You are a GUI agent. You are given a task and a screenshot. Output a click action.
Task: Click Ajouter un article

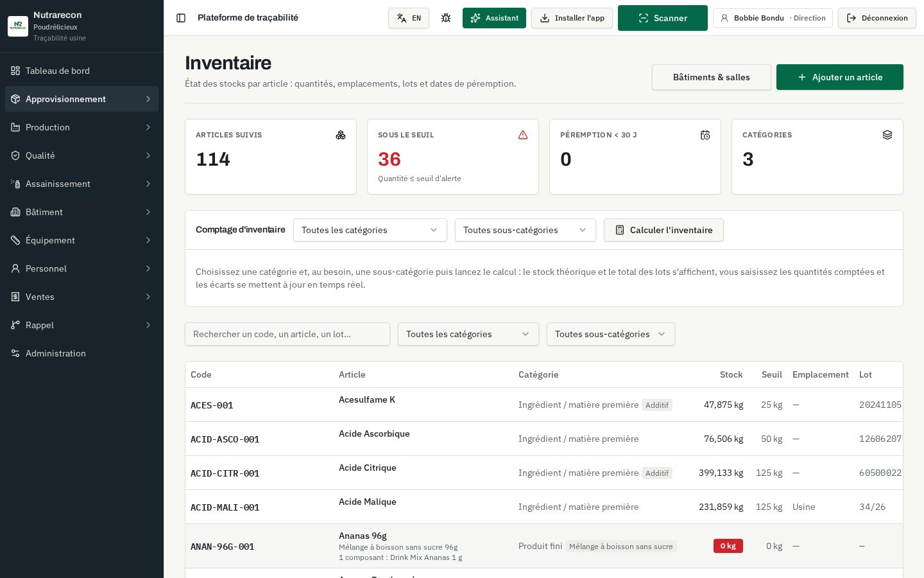(840, 77)
